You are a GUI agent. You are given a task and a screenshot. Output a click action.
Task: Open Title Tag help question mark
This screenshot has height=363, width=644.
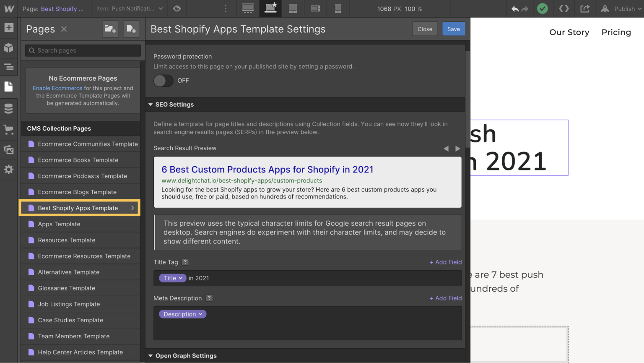(x=185, y=262)
